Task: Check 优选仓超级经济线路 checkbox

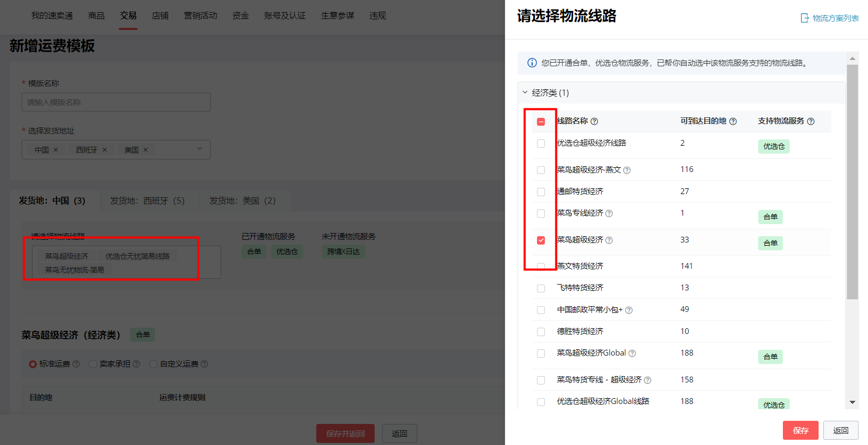Action: 541,144
